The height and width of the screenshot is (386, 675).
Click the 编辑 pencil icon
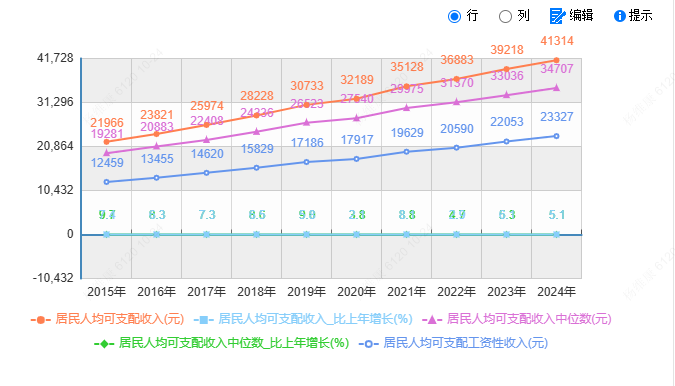(557, 16)
